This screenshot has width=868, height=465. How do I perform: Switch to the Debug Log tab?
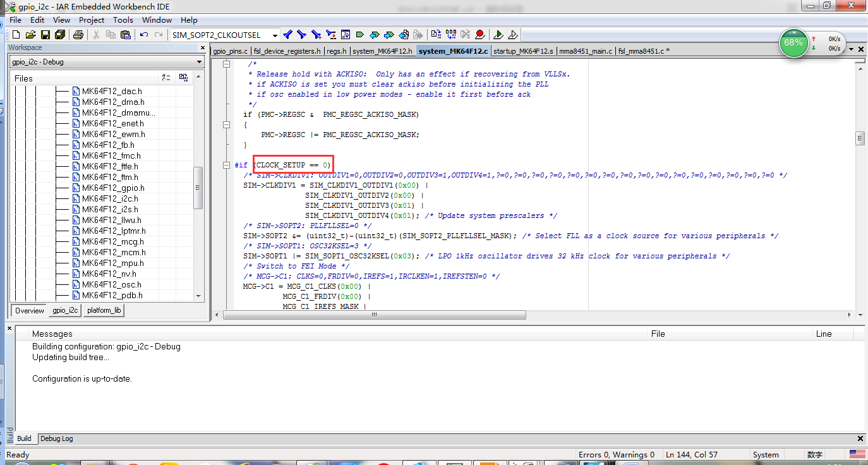(57, 438)
